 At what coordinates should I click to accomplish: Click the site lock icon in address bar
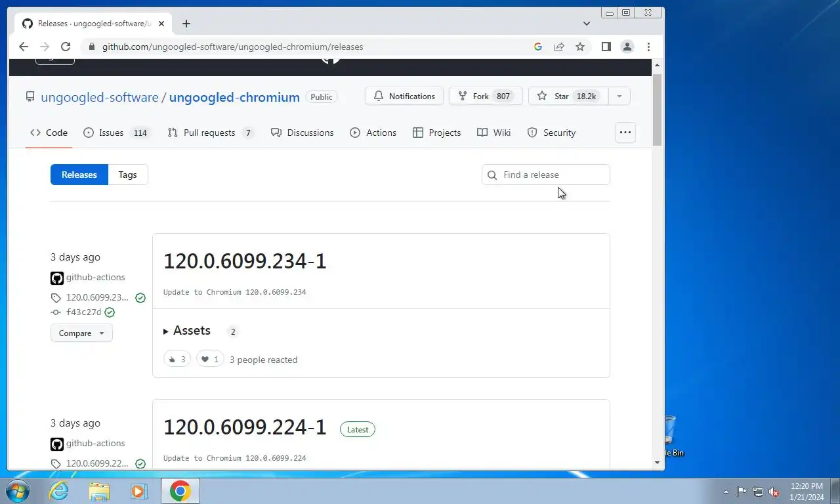tap(91, 47)
